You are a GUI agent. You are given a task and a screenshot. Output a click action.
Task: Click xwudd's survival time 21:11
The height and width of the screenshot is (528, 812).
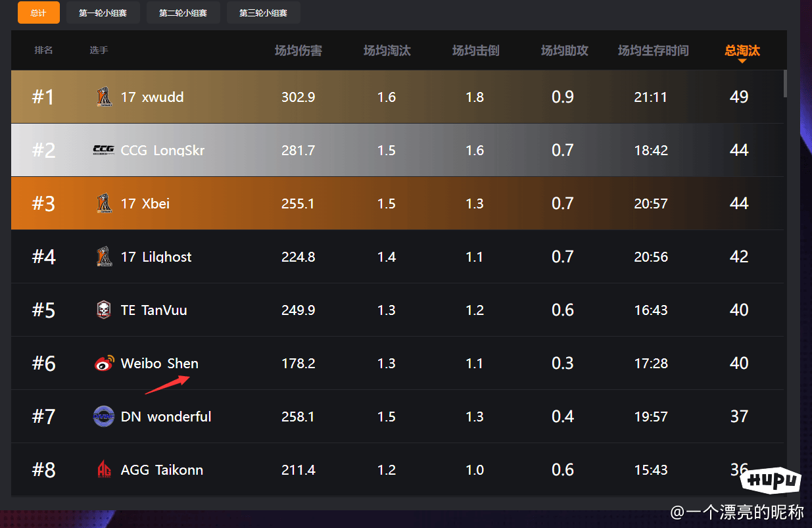(651, 97)
